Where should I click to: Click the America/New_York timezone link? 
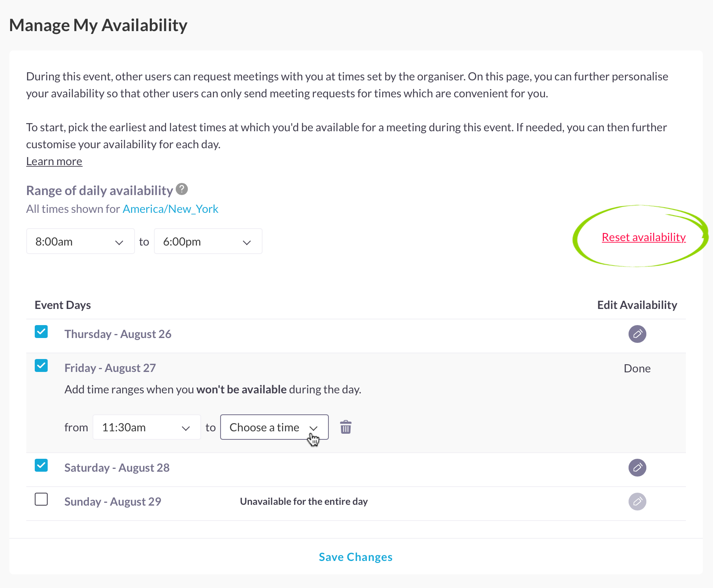tap(170, 209)
